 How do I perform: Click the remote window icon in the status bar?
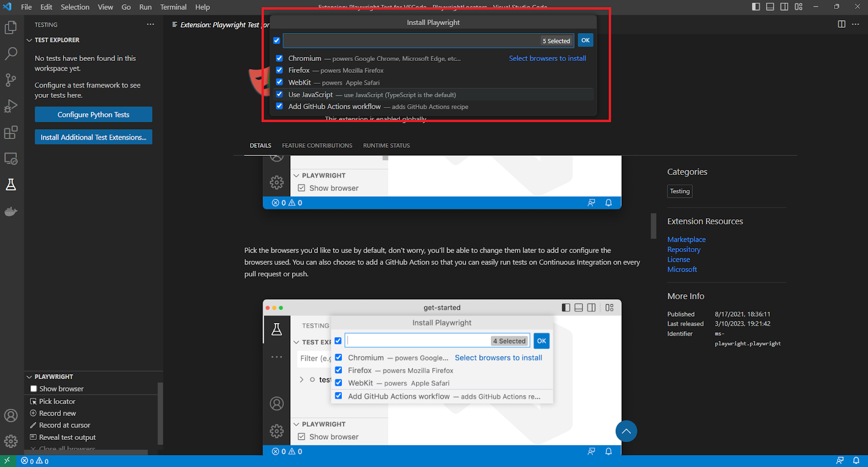click(7, 460)
